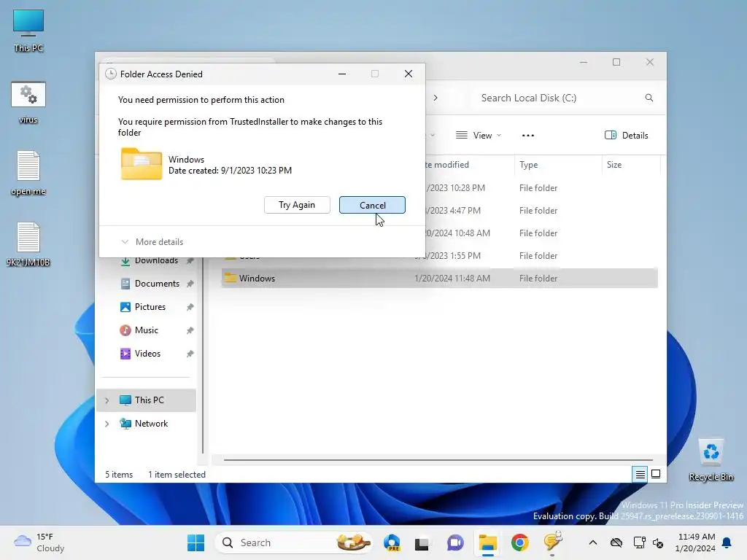This screenshot has width=747, height=560.
Task: Switch to large thumbnails view icon
Action: pos(656,474)
